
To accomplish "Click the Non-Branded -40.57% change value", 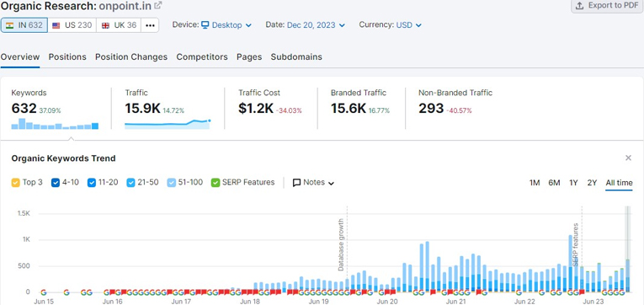I will point(459,110).
